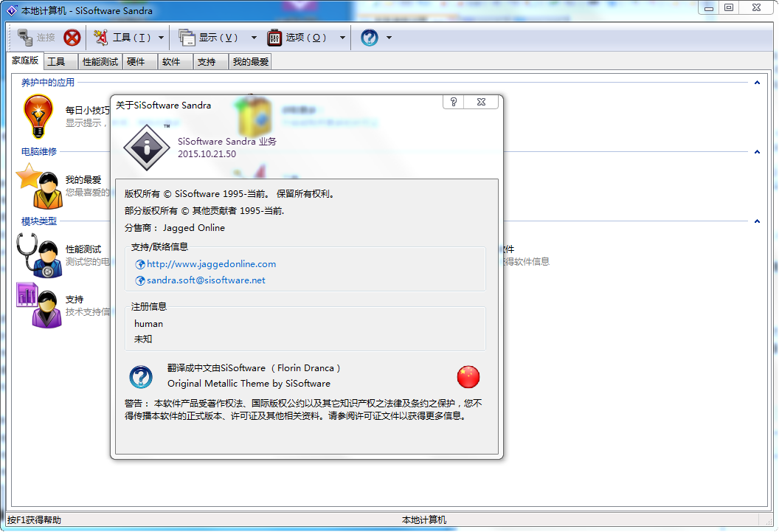Expand the 显示 (View) dropdown arrow
Viewport: 779px width, 532px height.
(254, 38)
